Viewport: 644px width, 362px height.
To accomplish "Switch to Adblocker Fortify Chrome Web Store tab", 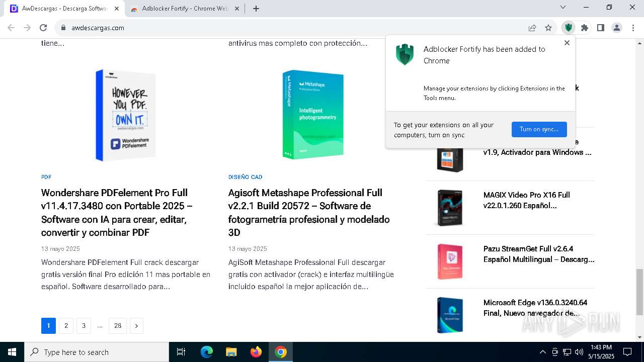I will pyautogui.click(x=184, y=9).
